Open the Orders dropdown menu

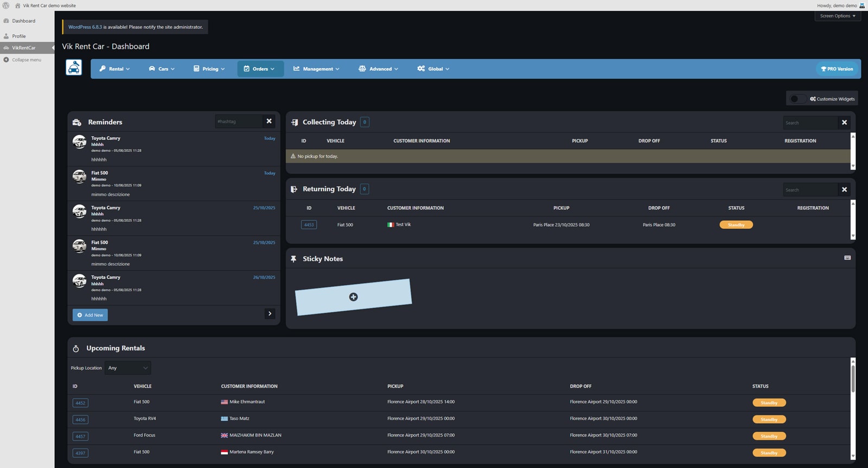click(260, 69)
